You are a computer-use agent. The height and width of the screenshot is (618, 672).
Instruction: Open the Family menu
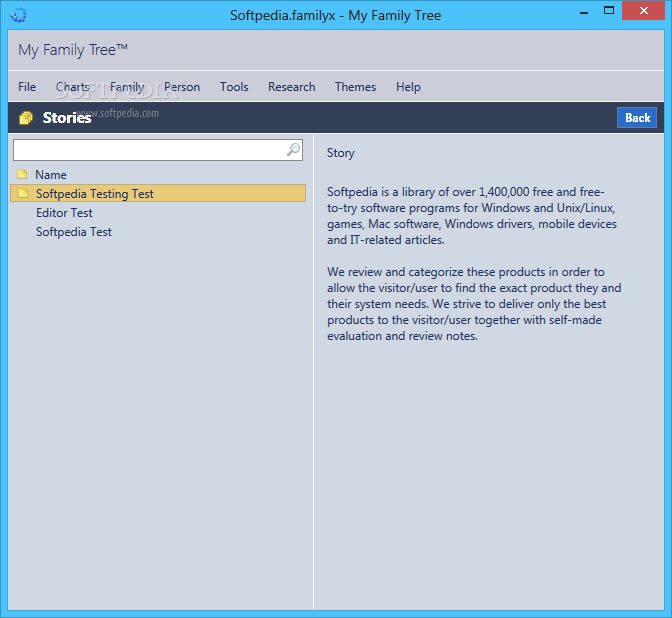click(x=127, y=87)
